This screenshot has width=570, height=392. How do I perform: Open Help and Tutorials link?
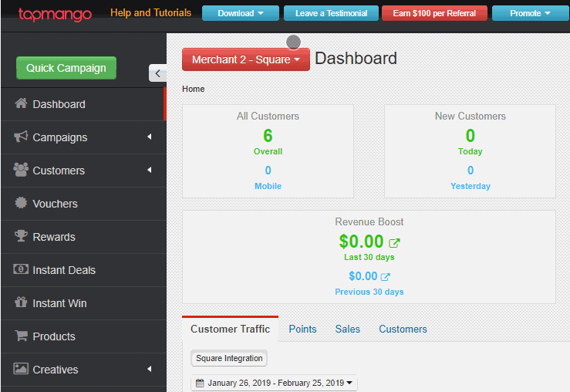pyautogui.click(x=151, y=12)
